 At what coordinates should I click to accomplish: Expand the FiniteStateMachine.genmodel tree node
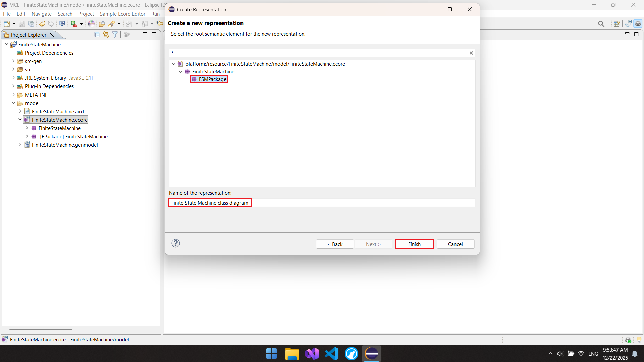pos(20,145)
